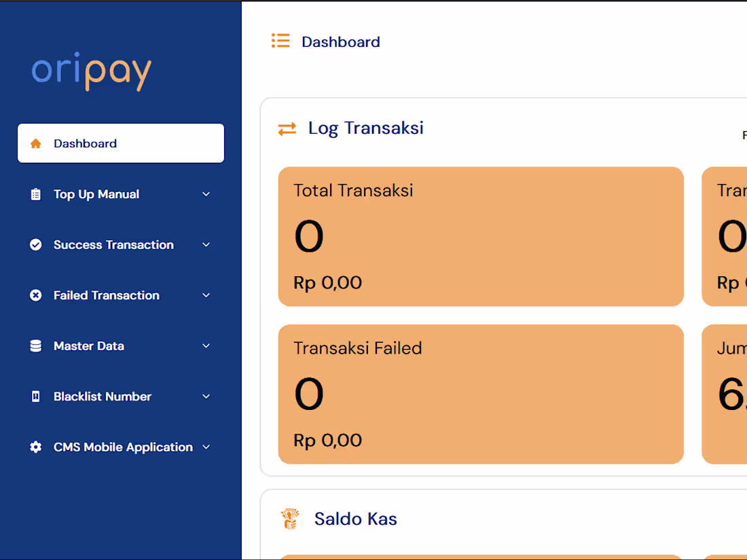Expand the Failed Transaction dropdown
Screen dimensions: 747x560
click(x=206, y=295)
